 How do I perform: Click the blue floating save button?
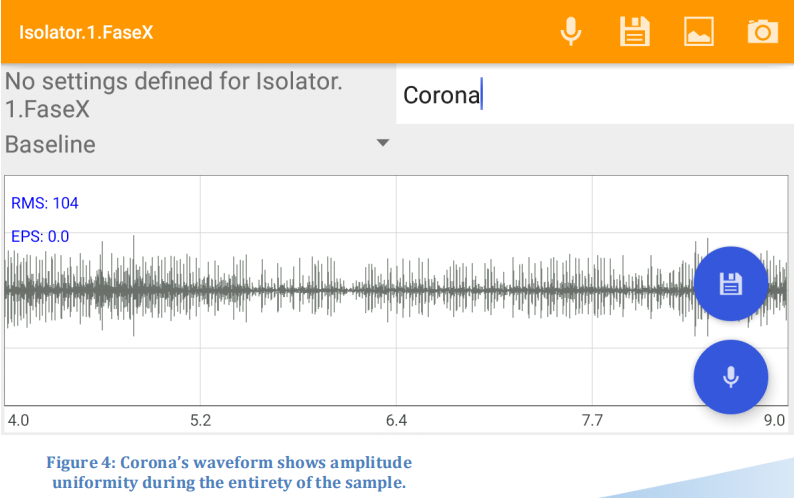click(x=731, y=284)
